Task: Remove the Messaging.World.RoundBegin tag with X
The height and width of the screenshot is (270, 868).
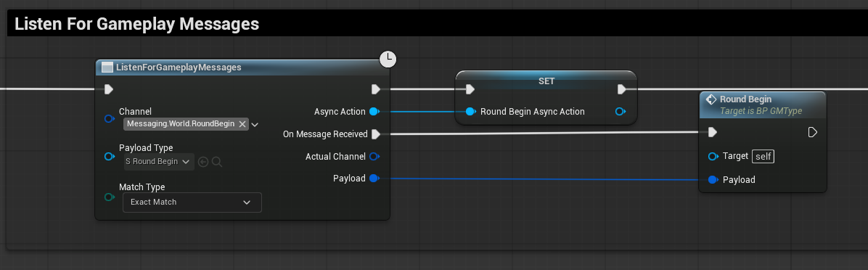Action: 242,124
